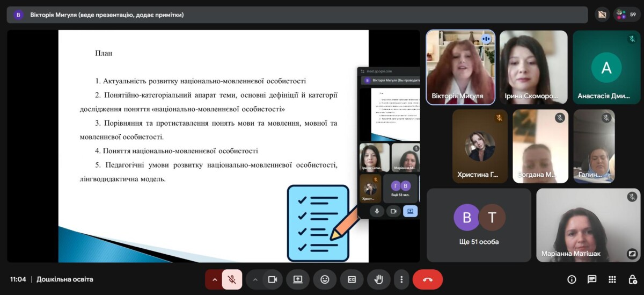Open host controls lock icon

[x=632, y=279]
